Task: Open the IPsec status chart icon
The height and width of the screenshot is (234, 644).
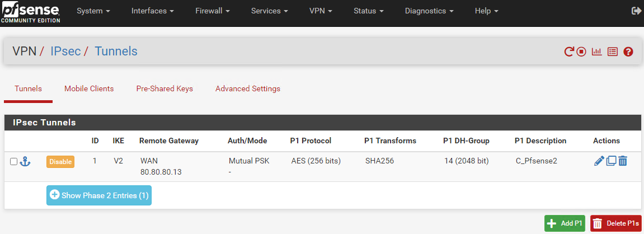Action: point(596,52)
